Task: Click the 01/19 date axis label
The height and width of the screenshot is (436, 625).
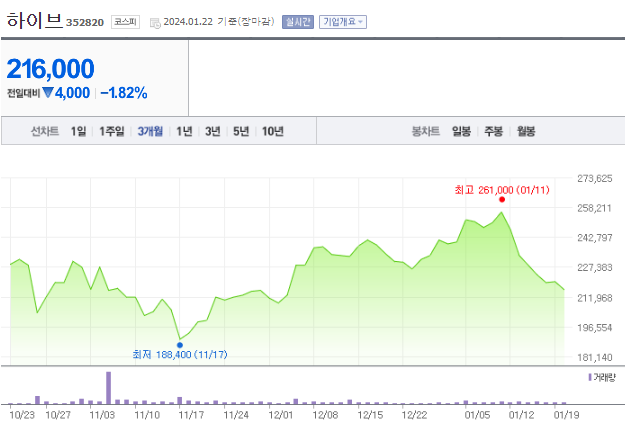Action: pos(566,415)
